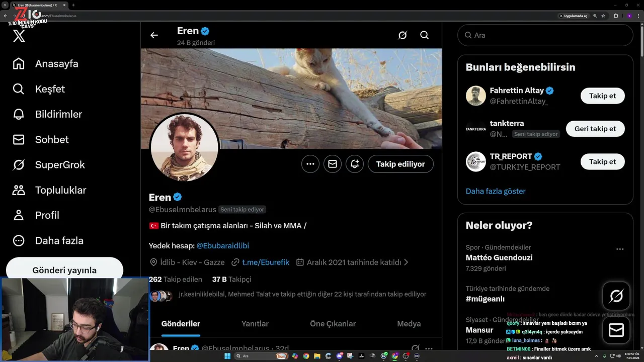Open Topluluklar communities page
Viewport: 644px width, 362px height.
click(49, 190)
